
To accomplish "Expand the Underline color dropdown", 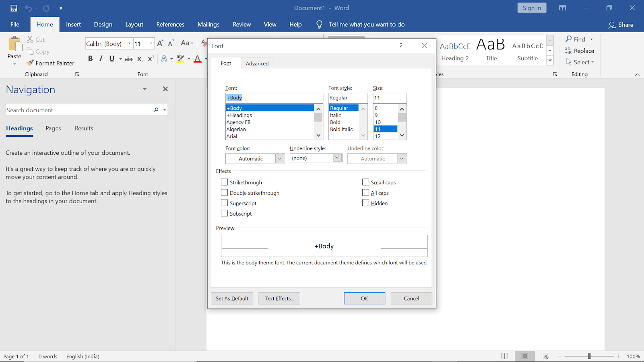I will coord(401,158).
